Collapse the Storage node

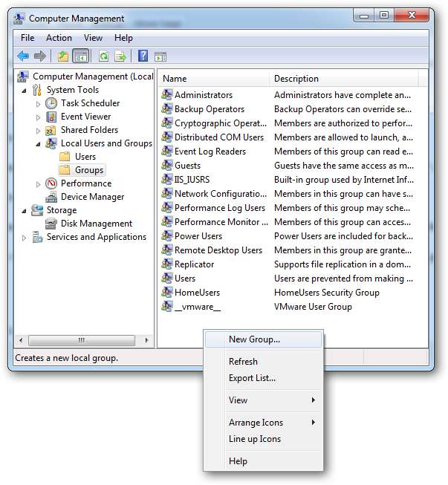24,211
